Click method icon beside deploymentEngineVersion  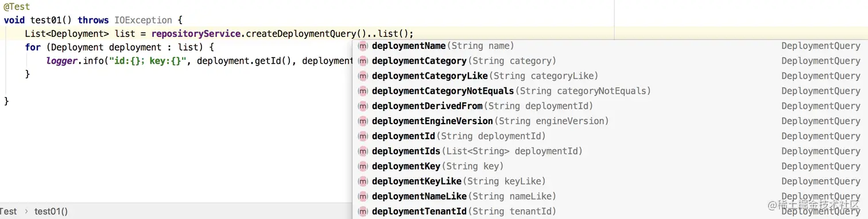point(363,121)
